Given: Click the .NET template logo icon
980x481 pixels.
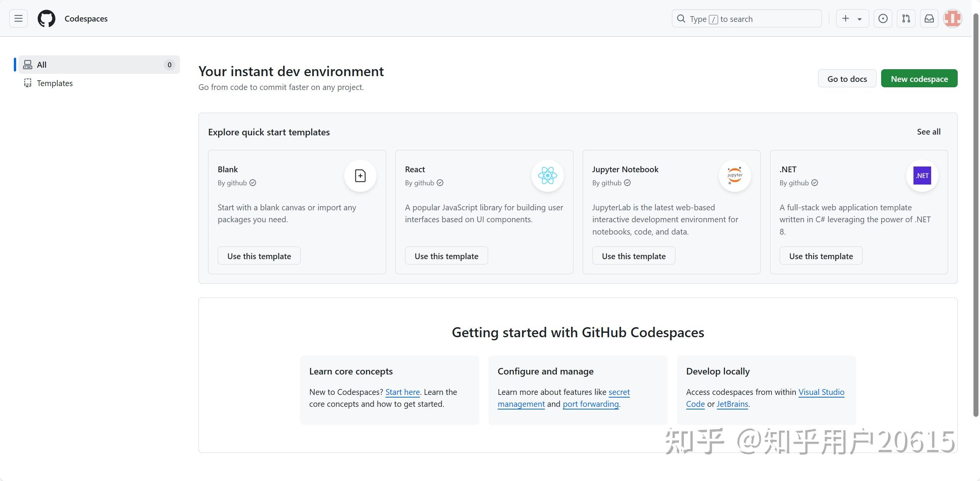Looking at the screenshot, I should click(x=922, y=176).
